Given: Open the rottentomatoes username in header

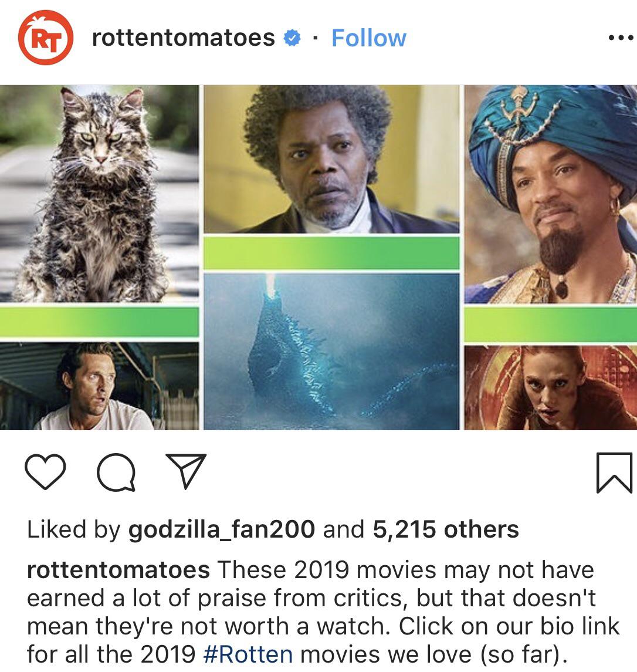Looking at the screenshot, I should point(184,38).
